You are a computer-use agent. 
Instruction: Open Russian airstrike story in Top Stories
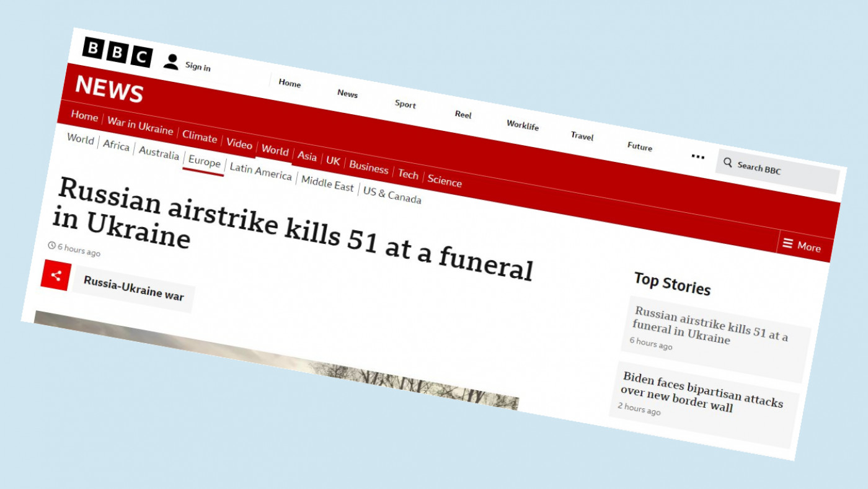coord(711,328)
